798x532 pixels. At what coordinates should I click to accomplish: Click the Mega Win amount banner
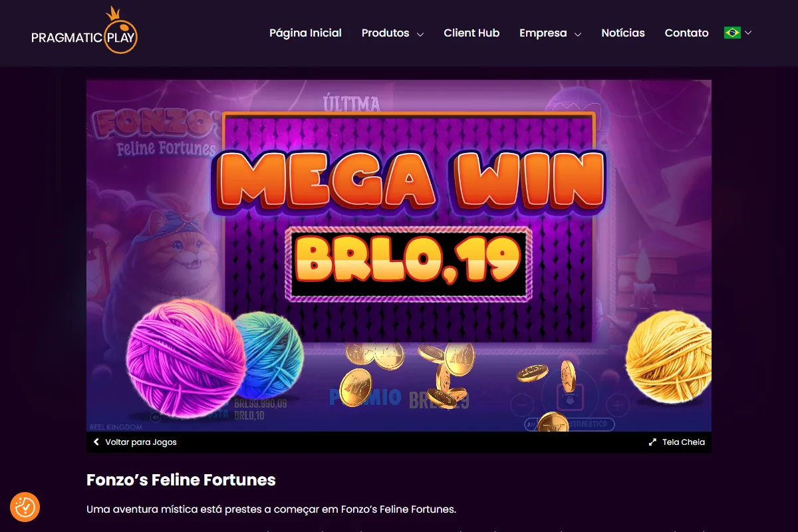click(x=408, y=264)
